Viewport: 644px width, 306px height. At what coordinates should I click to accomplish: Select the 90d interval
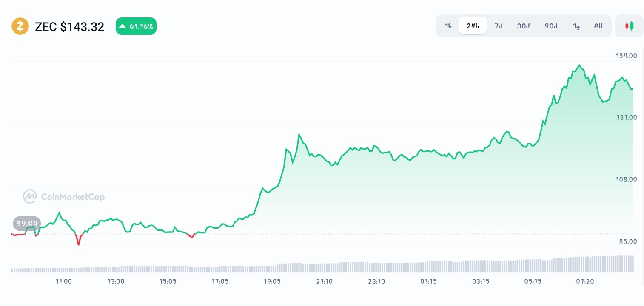click(x=550, y=26)
